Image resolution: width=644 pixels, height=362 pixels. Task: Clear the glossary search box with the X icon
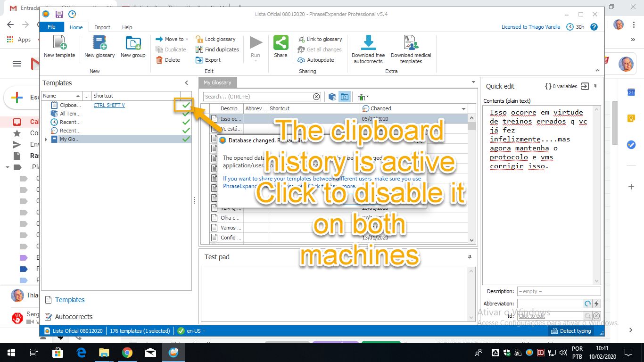(316, 97)
